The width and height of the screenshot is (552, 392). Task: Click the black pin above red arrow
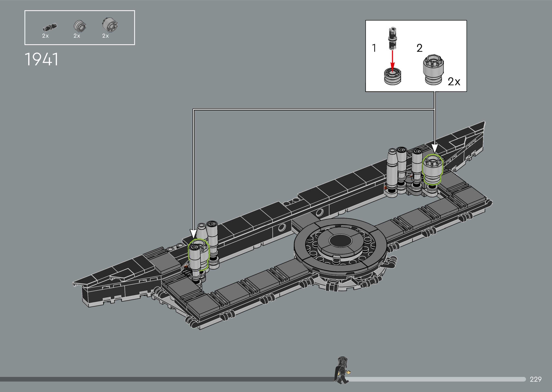pos(392,39)
